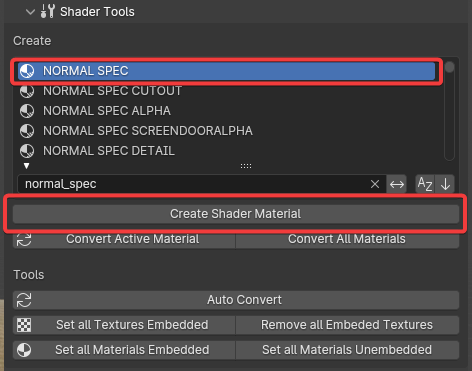Click the NORMAL SPEC SCREENDOORALPHA shader icon
Viewport: 472px width, 371px height.
27,131
